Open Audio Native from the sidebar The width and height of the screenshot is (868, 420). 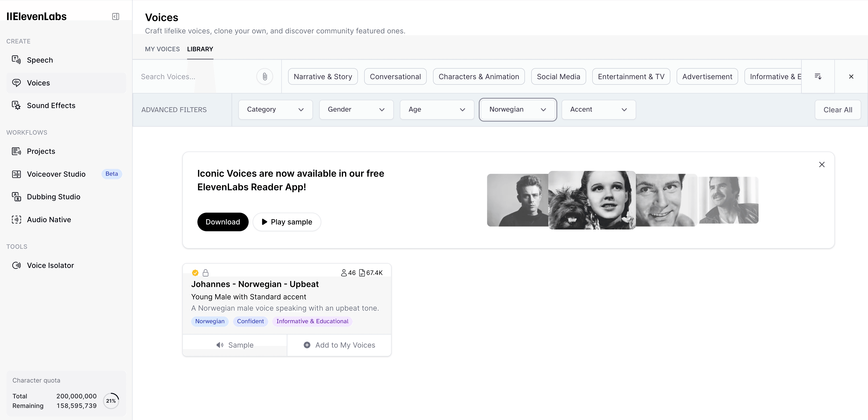coord(49,219)
